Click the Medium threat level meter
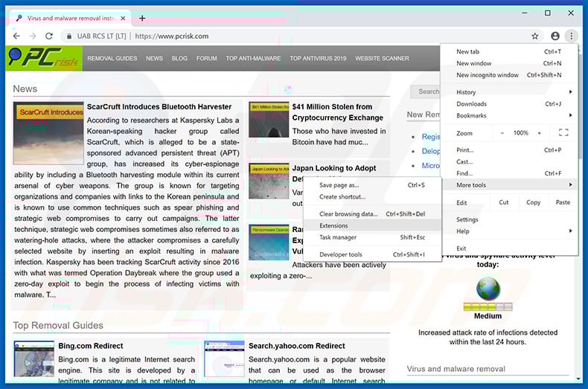 (488, 307)
